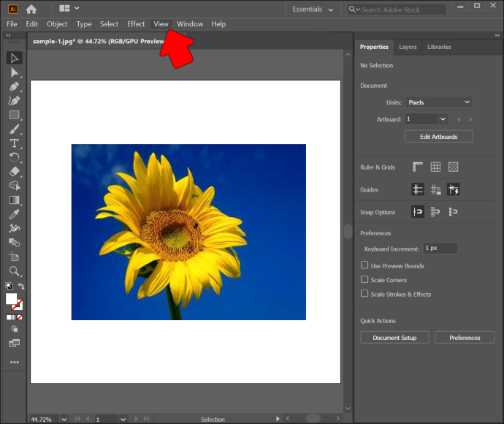Screen dimensions: 504x424
Task: Select the Direct Selection tool
Action: point(14,72)
